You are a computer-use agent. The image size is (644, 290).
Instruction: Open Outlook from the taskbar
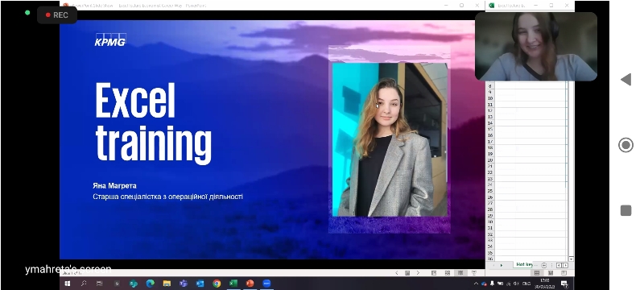click(200, 284)
